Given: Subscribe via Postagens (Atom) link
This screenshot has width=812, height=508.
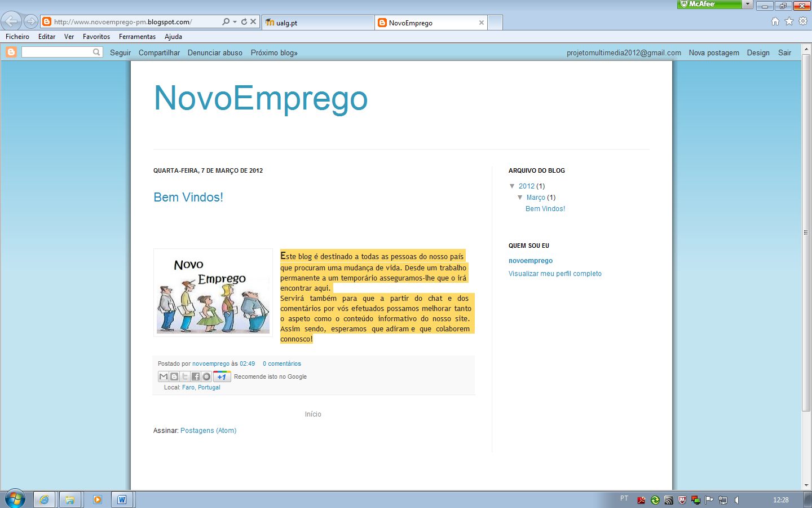Looking at the screenshot, I should click(208, 430).
